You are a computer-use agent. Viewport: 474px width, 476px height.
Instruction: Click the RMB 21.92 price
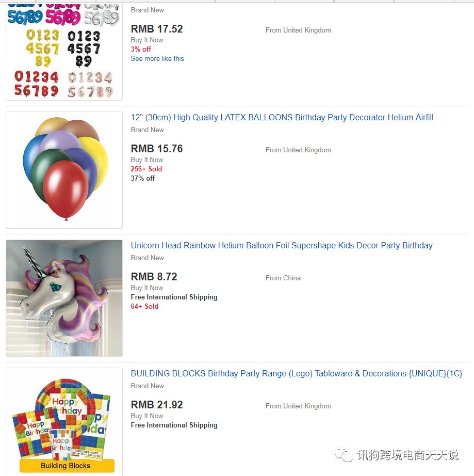(x=157, y=405)
